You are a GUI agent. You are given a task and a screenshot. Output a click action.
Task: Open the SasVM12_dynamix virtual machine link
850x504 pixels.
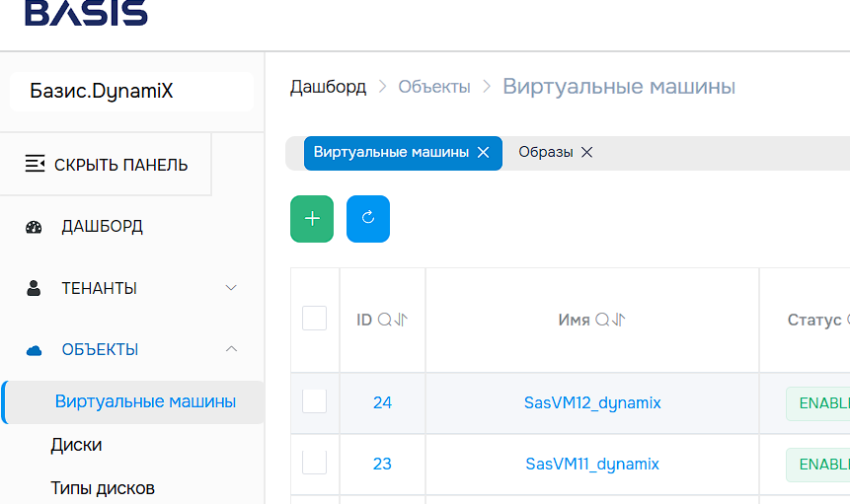coord(592,402)
